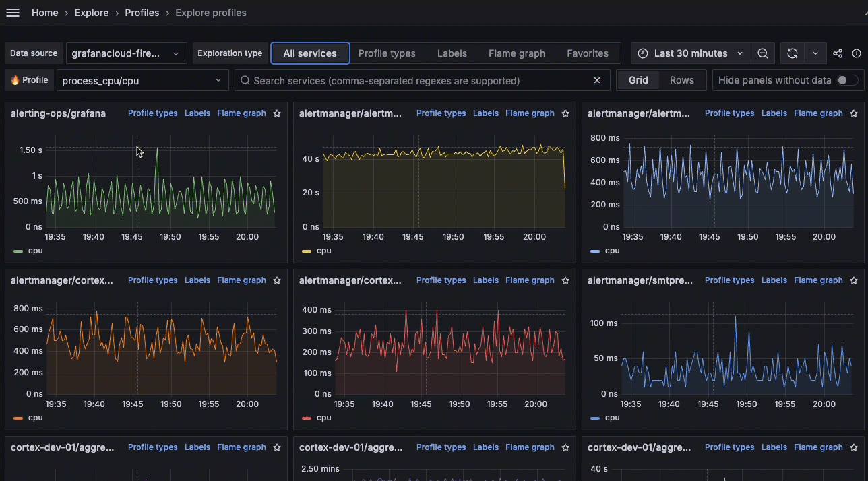Select the Favorites exploration tab
Viewport: 868px width, 481px height.
coord(587,53)
